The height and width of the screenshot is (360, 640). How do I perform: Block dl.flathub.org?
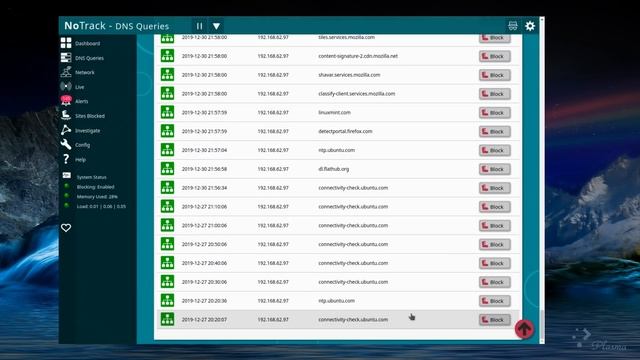coord(495,169)
